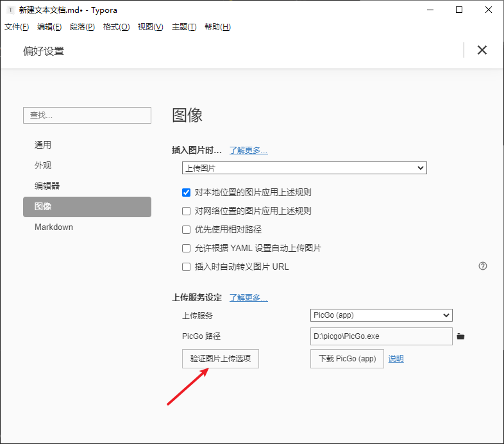Click the Typora app icon in title bar
Viewport: 504px width, 444px height.
[11, 10]
